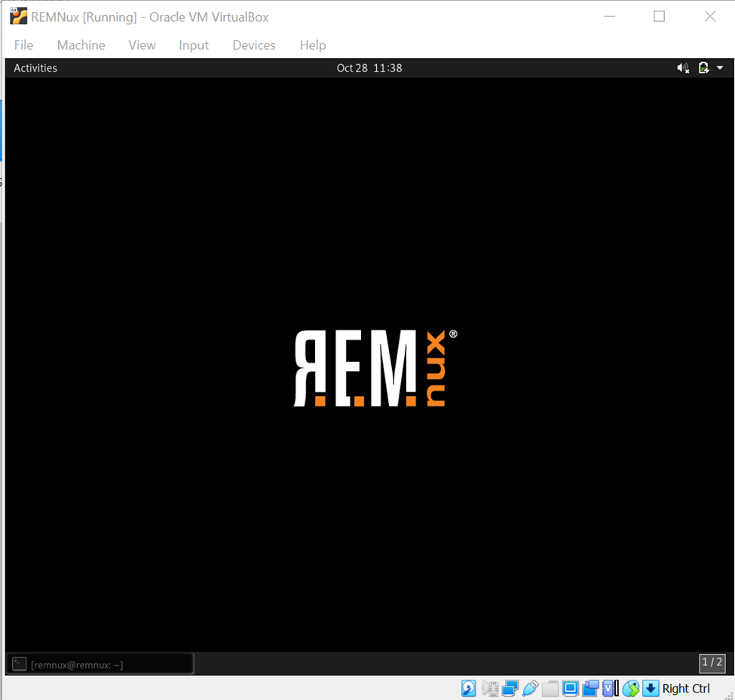Screen dimensions: 735x700
Task: Toggle keyboard capture via the down-arrow icon
Action: tap(650, 688)
